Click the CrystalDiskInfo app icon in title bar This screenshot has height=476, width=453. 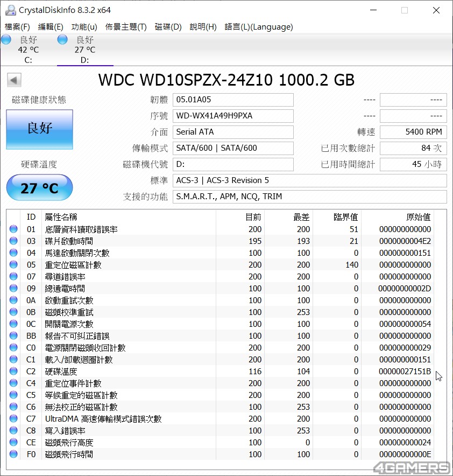11,10
